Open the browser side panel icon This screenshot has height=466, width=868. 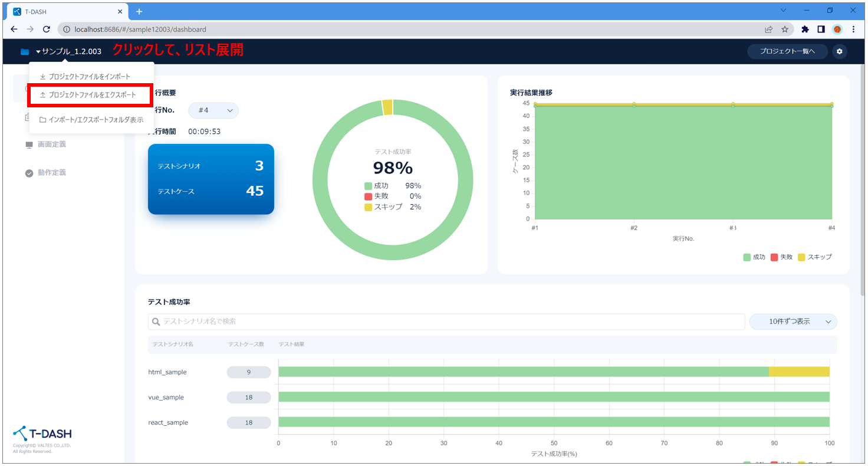coord(821,29)
